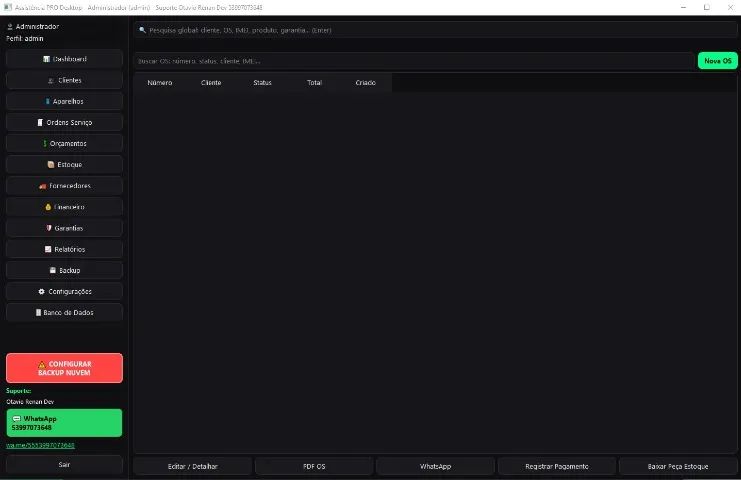This screenshot has height=480, width=741.
Task: Click the magnifier icon in global search
Action: point(142,30)
